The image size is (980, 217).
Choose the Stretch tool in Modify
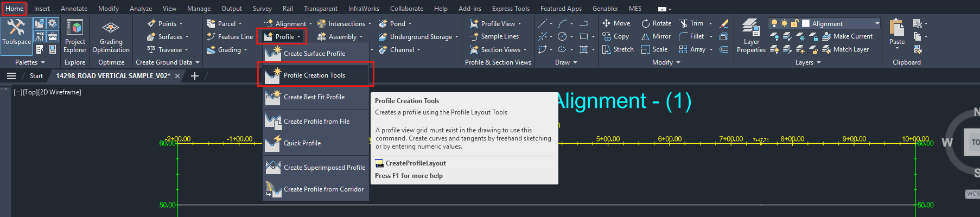coord(618,49)
